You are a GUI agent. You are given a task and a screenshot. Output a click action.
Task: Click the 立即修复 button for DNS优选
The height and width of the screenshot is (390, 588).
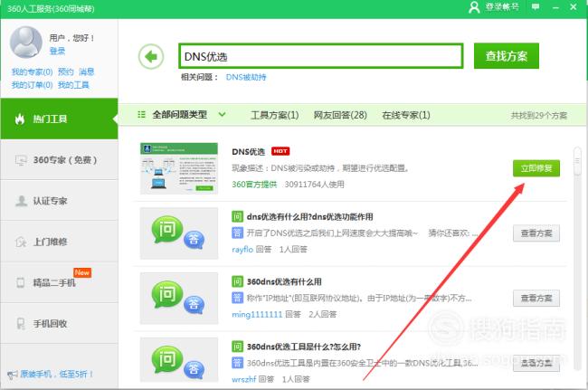point(536,168)
